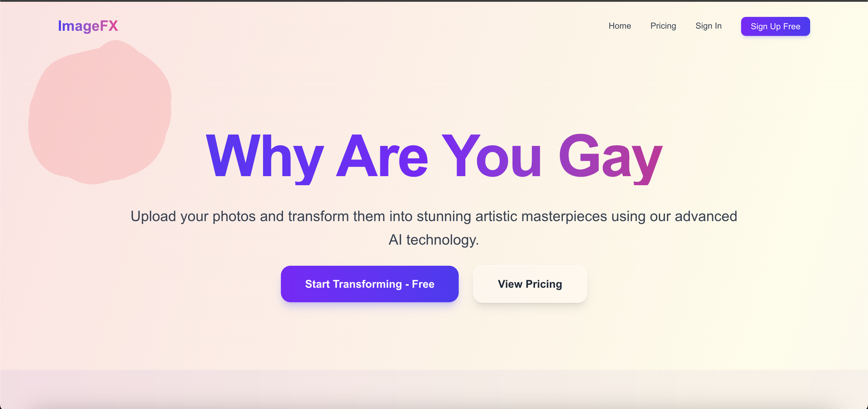Select Sign In in the navigation

pyautogui.click(x=708, y=26)
